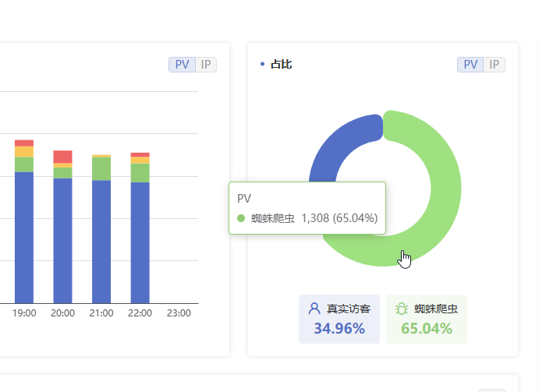Select IP in the 占比 panel

[495, 65]
